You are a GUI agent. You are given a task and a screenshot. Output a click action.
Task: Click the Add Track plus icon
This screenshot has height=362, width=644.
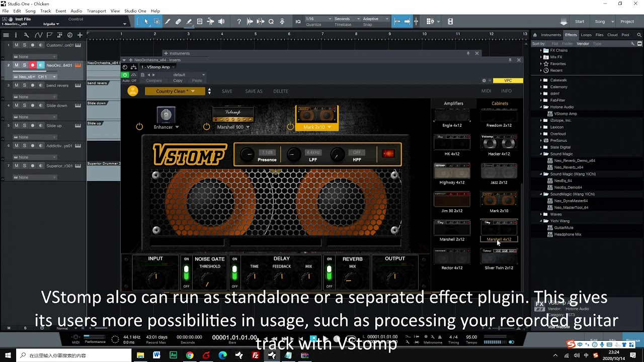coord(80,35)
